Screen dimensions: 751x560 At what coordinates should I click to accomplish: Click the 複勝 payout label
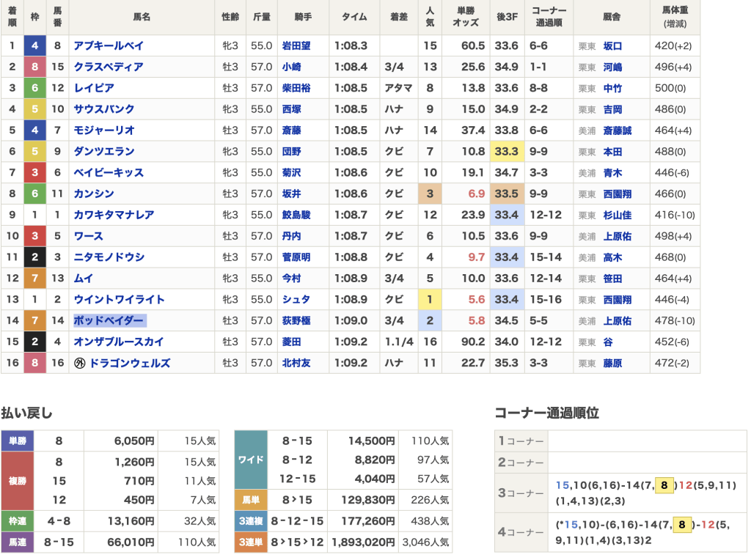tap(18, 481)
